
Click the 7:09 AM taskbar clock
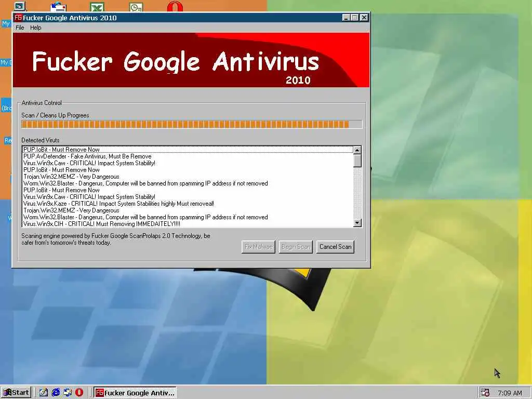(x=510, y=393)
